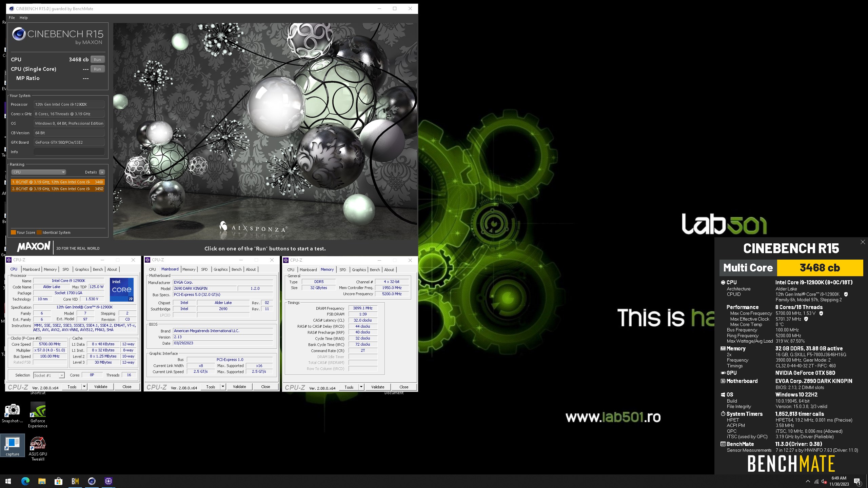Screen dimensions: 868x488
Task: Switch to Cinebench in taskbar
Action: (x=92, y=481)
